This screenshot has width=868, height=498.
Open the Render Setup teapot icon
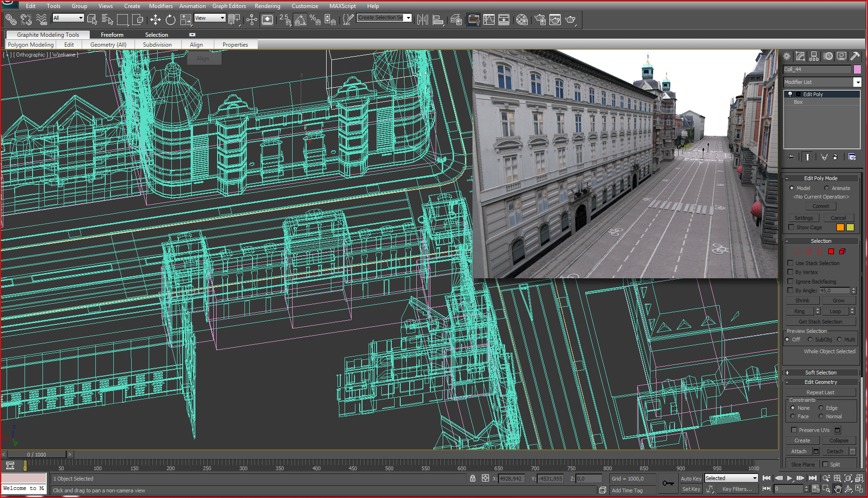tap(540, 20)
